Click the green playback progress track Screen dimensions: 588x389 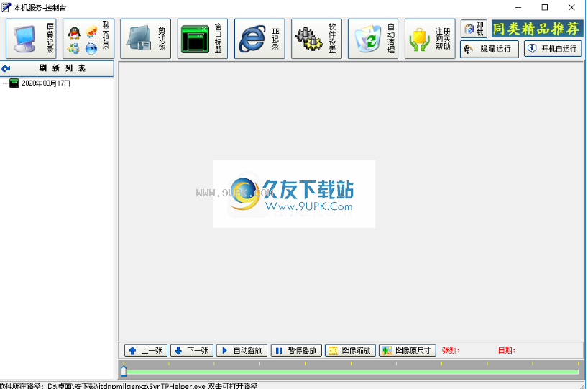click(352, 372)
